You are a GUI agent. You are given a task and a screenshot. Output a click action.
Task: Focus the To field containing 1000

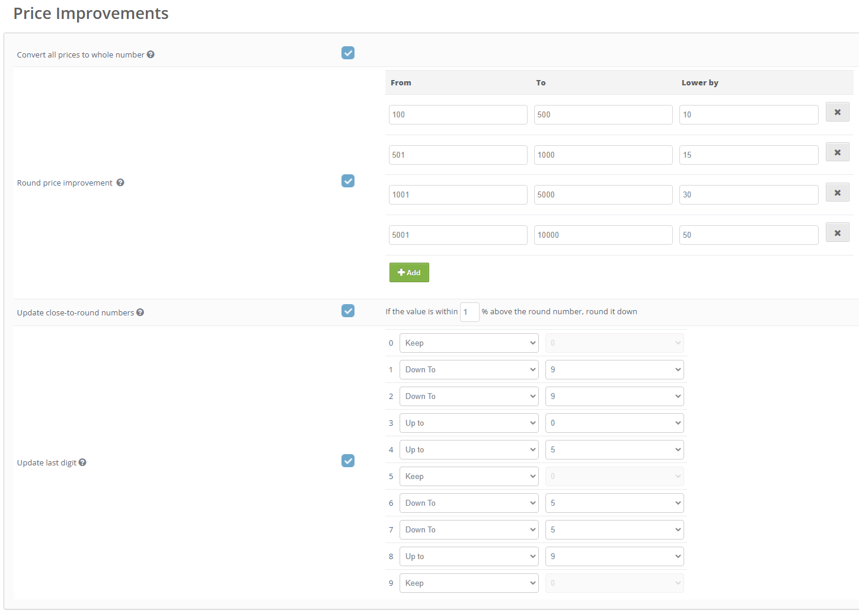point(603,155)
